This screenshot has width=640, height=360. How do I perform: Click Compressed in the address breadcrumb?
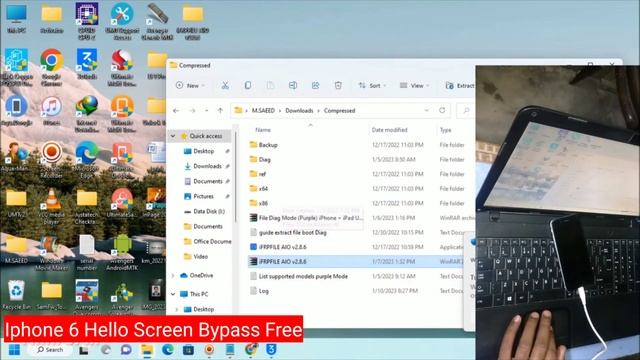[340, 111]
